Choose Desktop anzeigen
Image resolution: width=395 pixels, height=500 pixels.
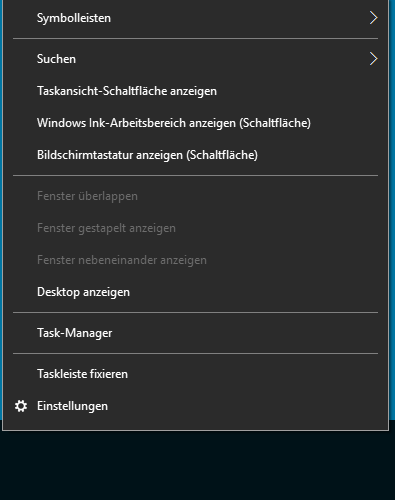coord(195,292)
